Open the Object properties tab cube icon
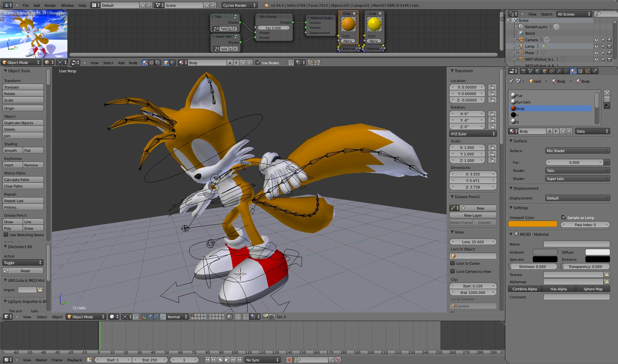618x364 pixels. click(545, 71)
